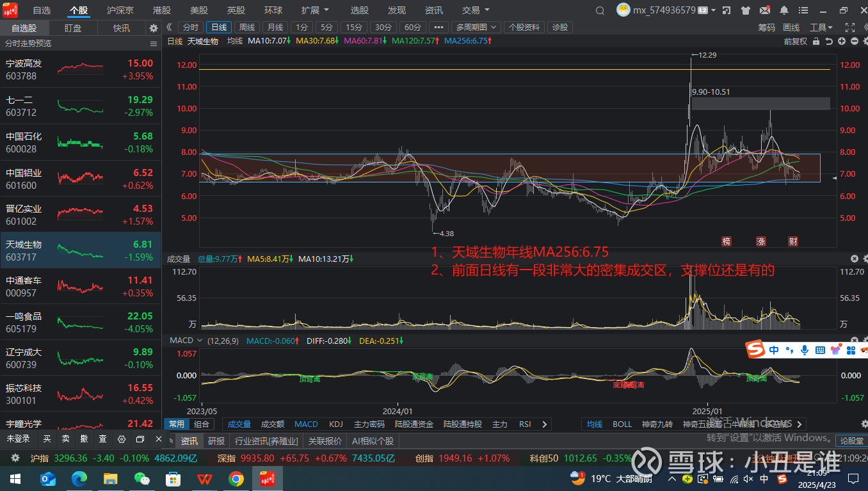Open the 财 marker on the chart
This screenshot has height=491, width=868.
(793, 241)
